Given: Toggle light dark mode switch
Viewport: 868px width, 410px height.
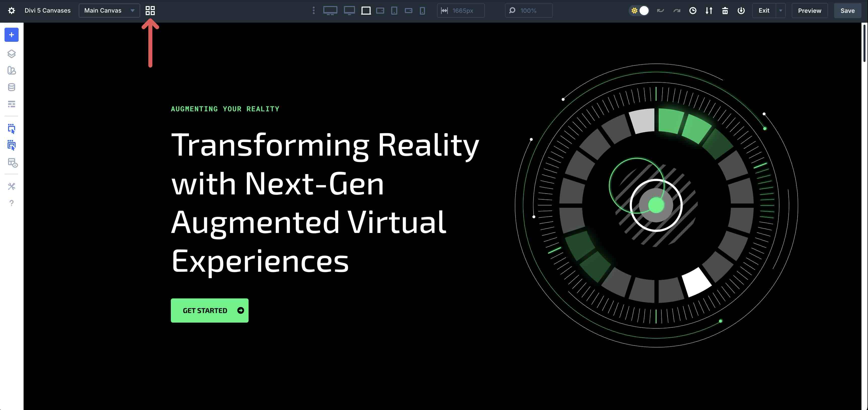Looking at the screenshot, I should 639,11.
